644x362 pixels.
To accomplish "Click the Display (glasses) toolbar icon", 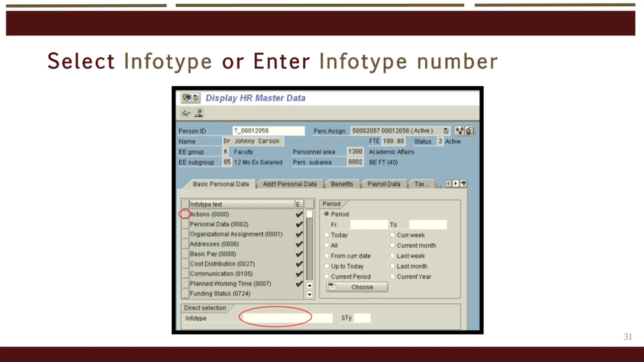I will 186,113.
